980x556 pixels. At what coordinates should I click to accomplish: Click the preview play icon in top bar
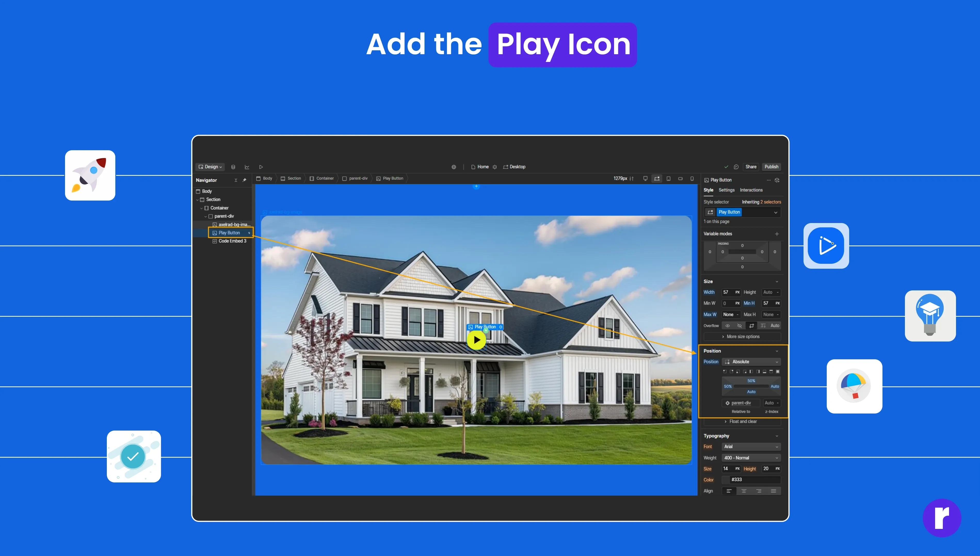(261, 167)
